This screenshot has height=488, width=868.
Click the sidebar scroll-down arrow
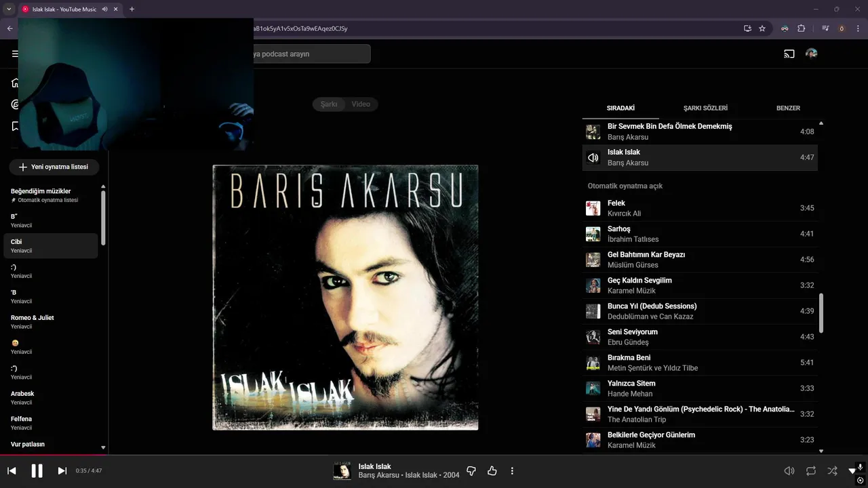pos(103,447)
